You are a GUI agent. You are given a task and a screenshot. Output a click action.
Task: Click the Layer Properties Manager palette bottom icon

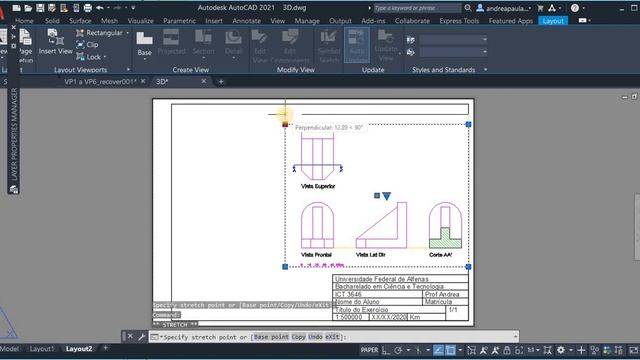click(x=13, y=189)
